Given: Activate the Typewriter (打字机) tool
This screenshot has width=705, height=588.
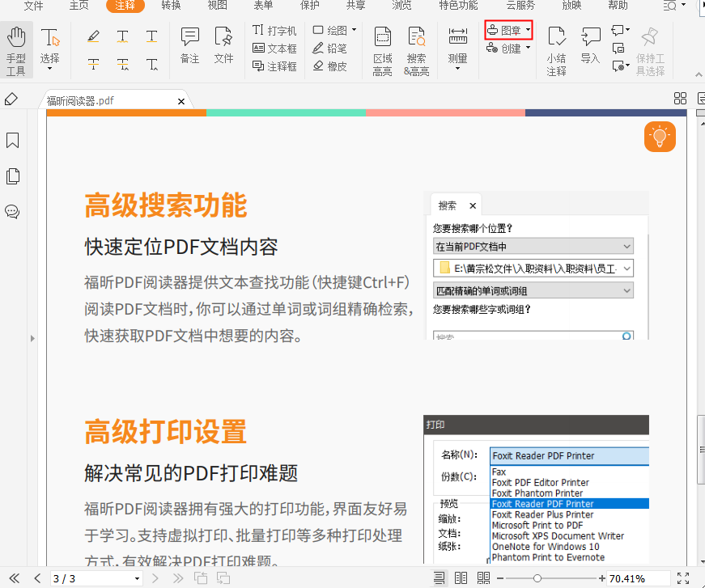Looking at the screenshot, I should [275, 29].
